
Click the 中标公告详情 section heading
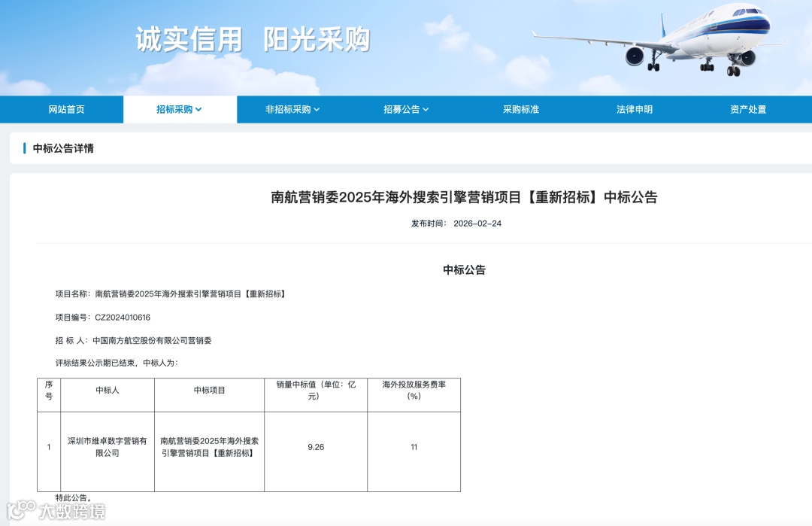pyautogui.click(x=63, y=149)
